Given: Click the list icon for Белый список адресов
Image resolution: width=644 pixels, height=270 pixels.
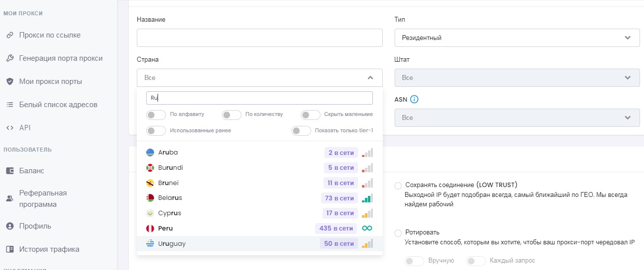Looking at the screenshot, I should 9,105.
